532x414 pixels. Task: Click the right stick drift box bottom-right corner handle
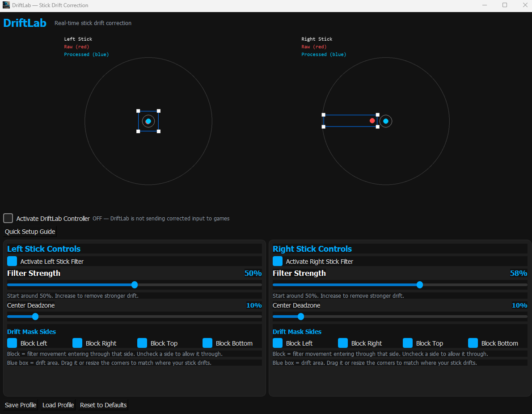click(378, 127)
